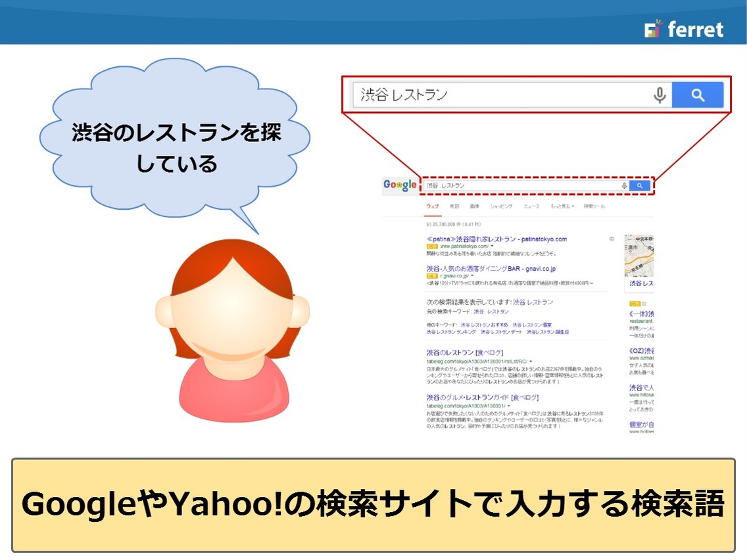Click the info icon beside the patina ad
Viewport: 747px width, 560px height.
(x=612, y=239)
